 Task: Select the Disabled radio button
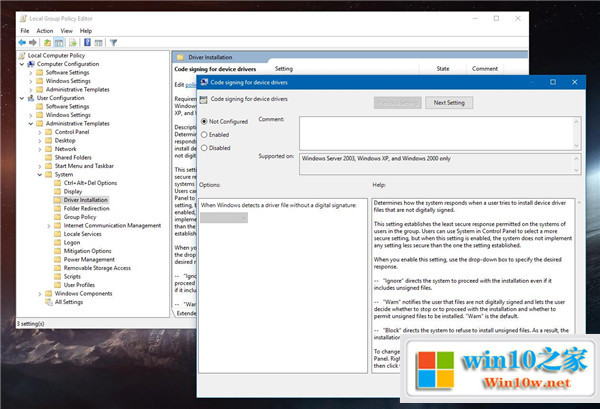point(204,148)
